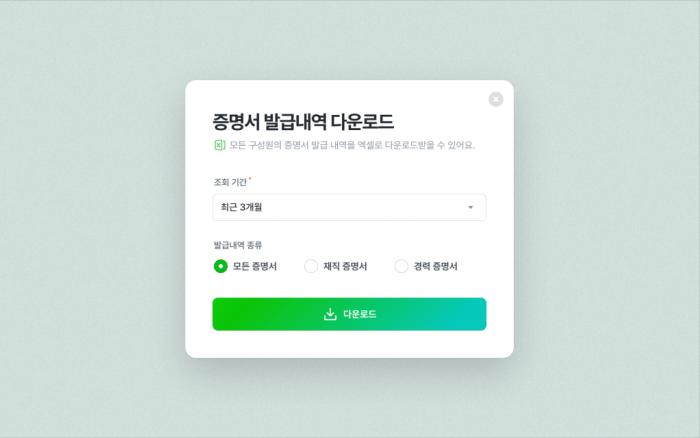Click the download arrow icon in button
Image resolution: width=700 pixels, height=438 pixels.
330,314
